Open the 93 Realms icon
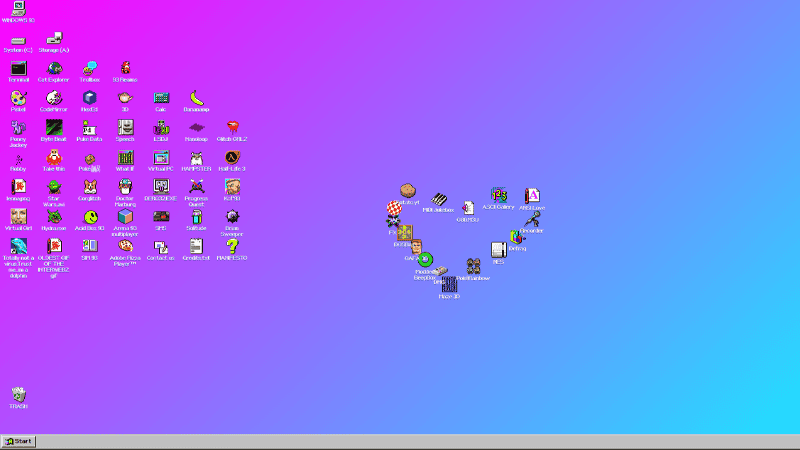This screenshot has height=450, width=800. click(x=125, y=68)
